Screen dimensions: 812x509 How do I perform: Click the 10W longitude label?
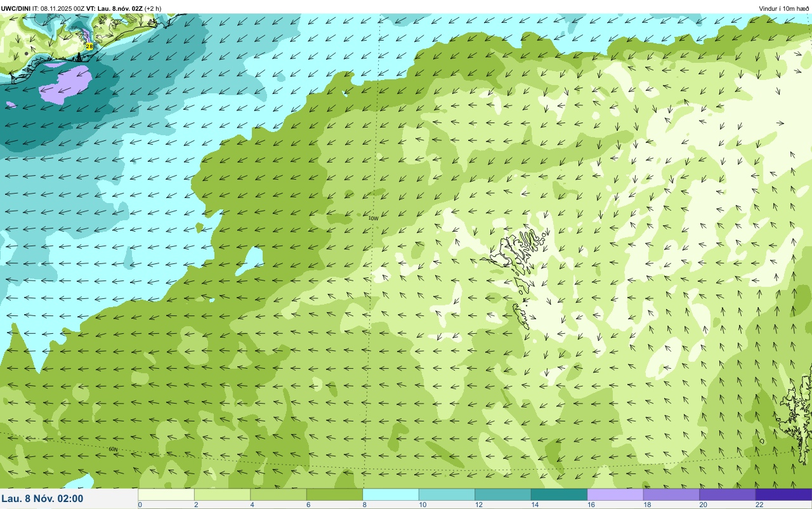374,218
